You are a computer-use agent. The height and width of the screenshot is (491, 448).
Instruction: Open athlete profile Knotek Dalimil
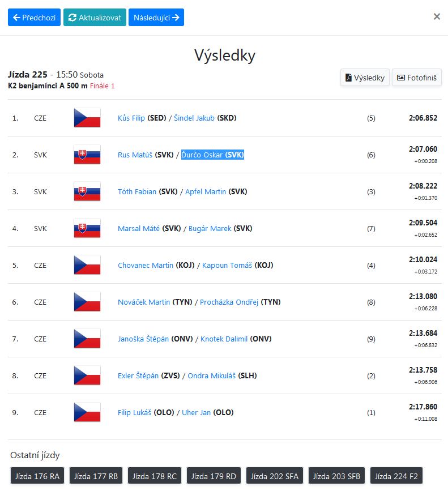224,339
